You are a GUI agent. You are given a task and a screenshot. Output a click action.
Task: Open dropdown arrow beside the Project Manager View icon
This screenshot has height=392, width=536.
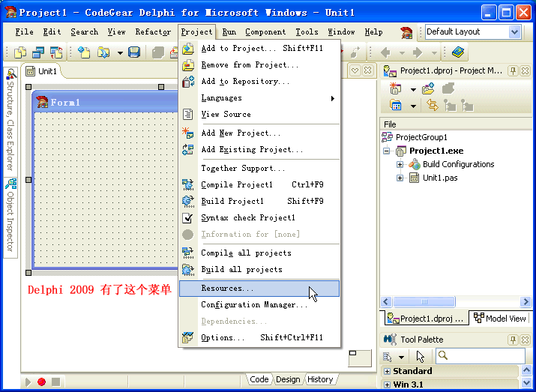(x=413, y=106)
